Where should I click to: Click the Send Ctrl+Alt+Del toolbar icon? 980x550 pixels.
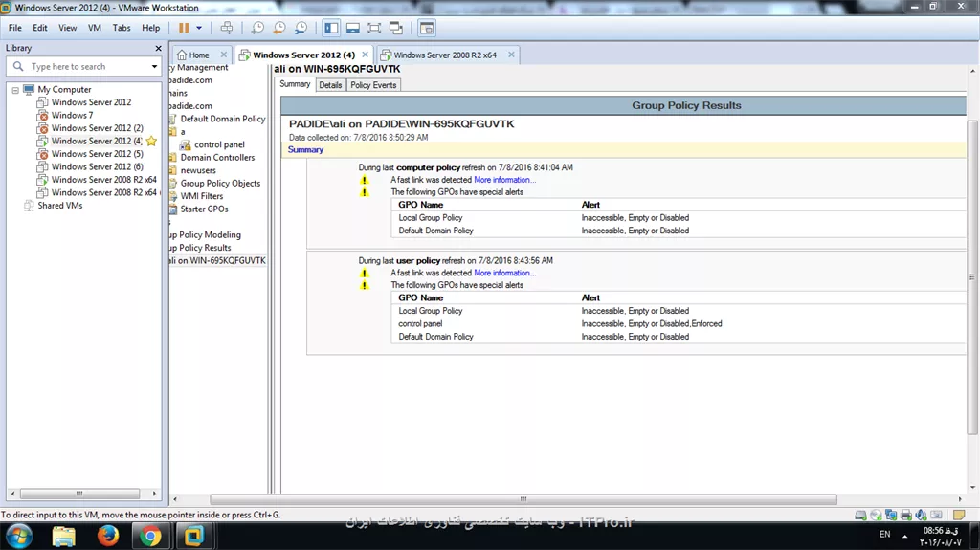227,28
